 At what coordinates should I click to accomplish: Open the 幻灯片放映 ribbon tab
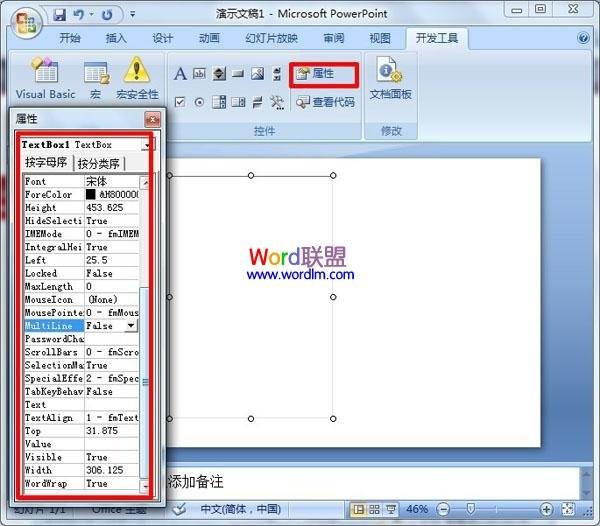(x=271, y=38)
